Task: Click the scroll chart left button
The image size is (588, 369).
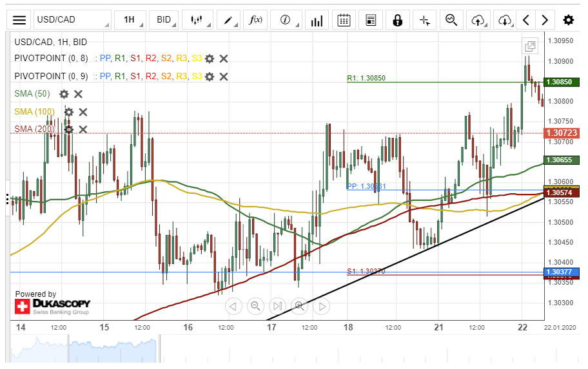Action: pos(233,306)
